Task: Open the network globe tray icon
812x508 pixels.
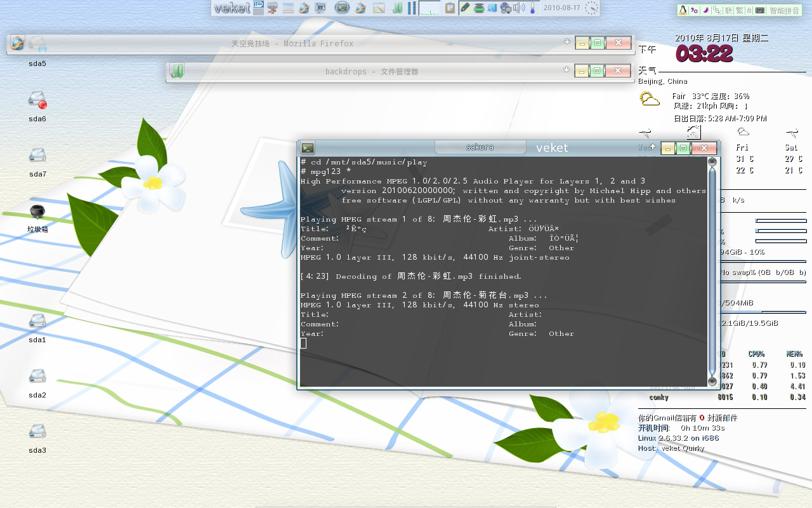Action: (x=506, y=8)
